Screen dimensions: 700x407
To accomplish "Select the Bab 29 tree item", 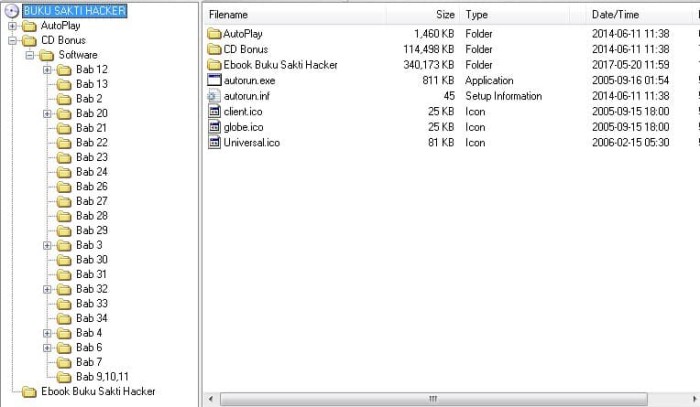I will (92, 231).
